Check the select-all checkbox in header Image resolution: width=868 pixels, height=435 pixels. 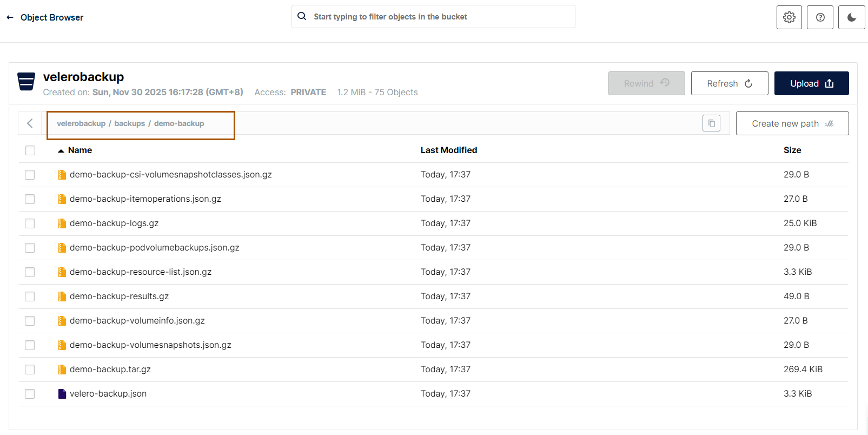30,150
